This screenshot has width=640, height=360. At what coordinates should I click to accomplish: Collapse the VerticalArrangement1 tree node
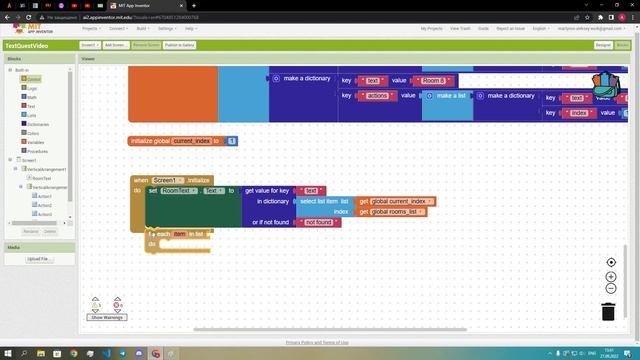point(16,169)
